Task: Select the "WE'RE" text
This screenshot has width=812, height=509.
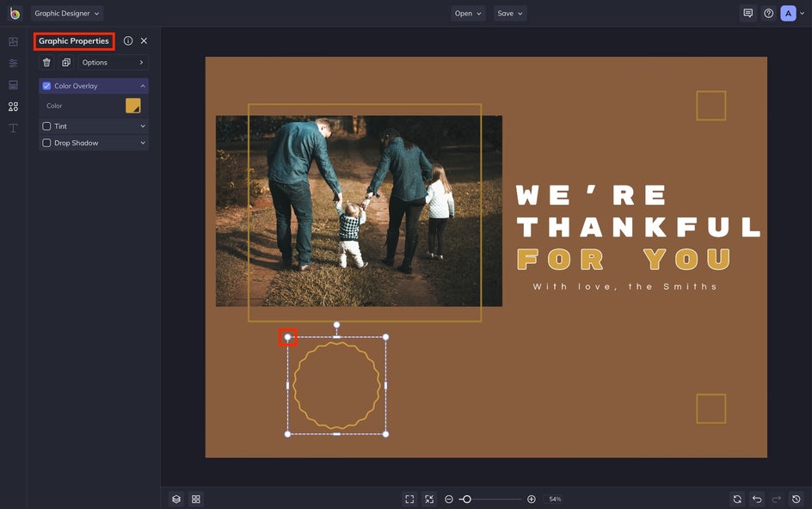Action: pos(592,195)
